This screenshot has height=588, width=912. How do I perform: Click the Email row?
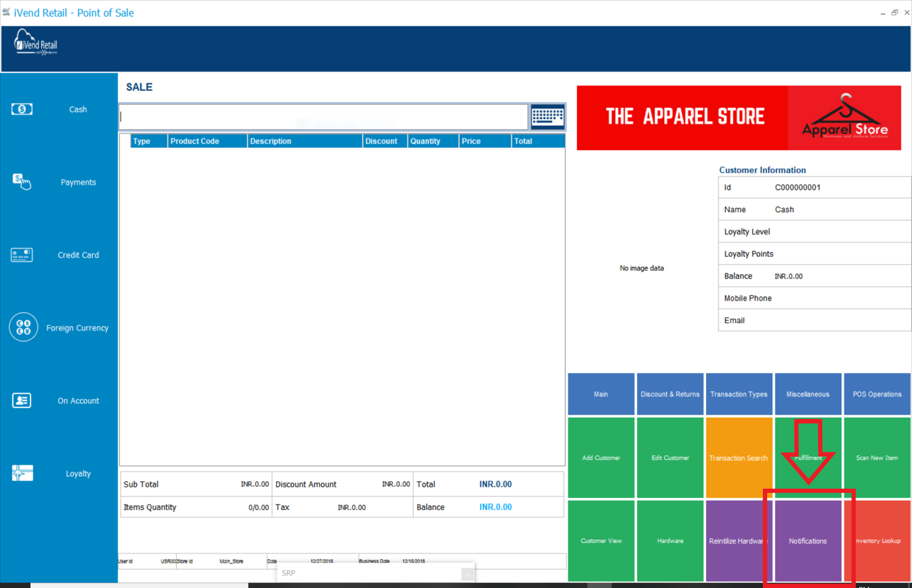(x=815, y=320)
